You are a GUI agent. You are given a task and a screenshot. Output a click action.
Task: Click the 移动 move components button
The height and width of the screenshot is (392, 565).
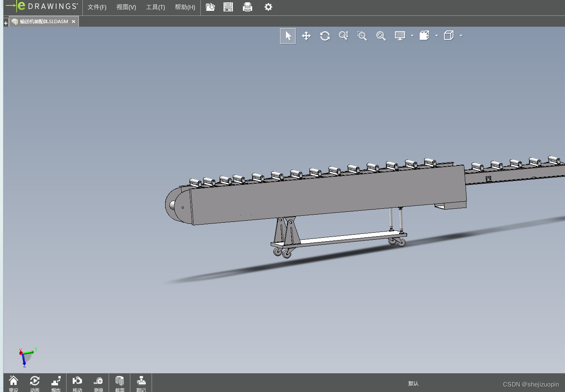pyautogui.click(x=77, y=383)
